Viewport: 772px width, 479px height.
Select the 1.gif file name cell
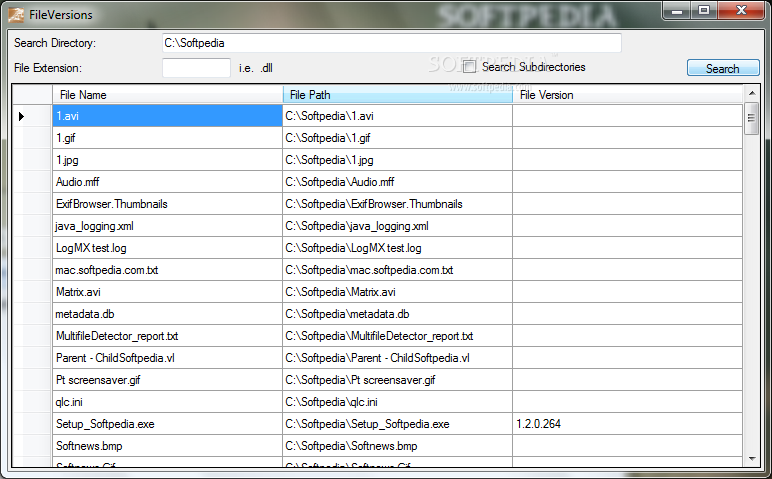[x=167, y=138]
